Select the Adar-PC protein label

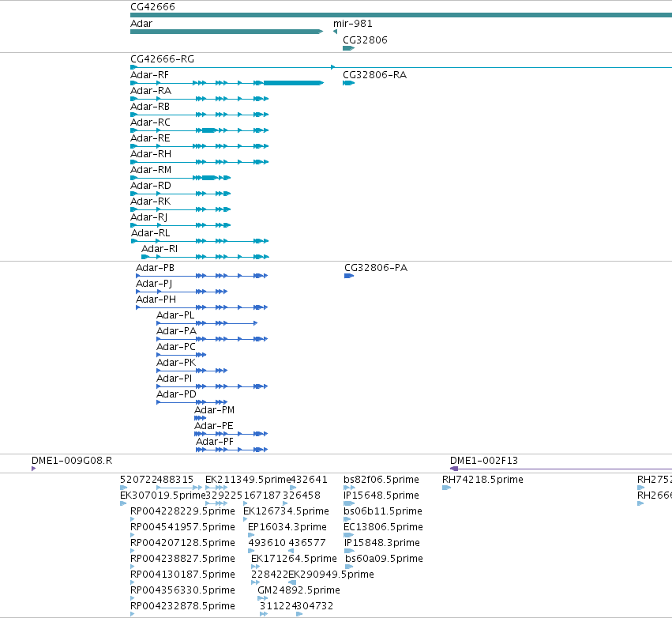pyautogui.click(x=176, y=348)
